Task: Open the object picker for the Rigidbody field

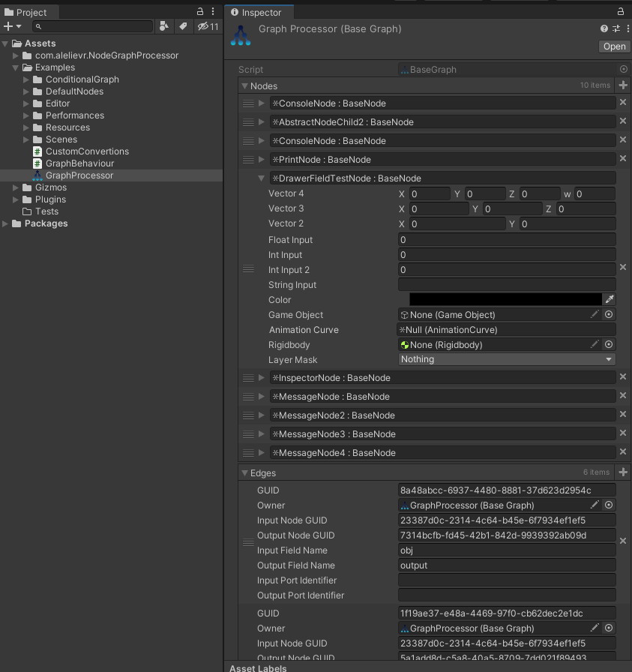Action: (x=608, y=344)
